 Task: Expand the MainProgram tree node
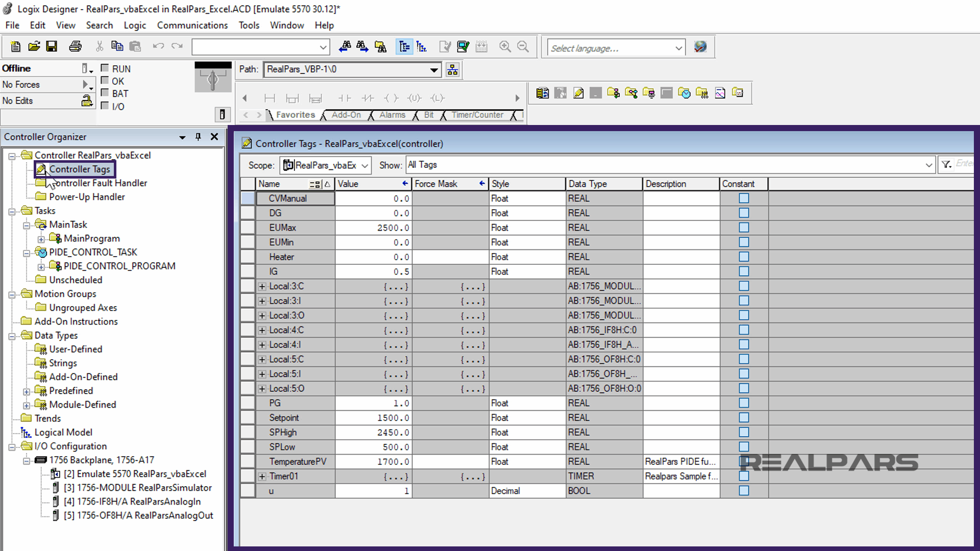point(41,239)
